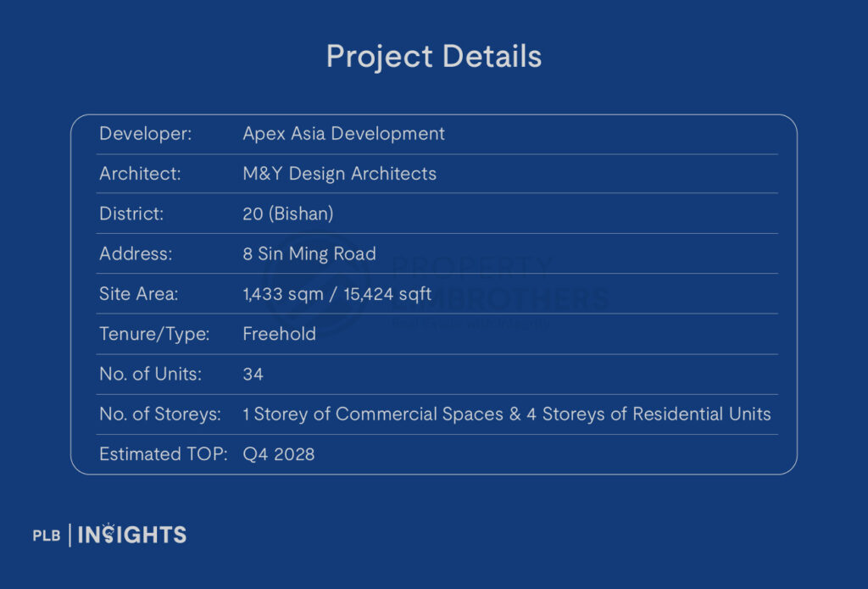The width and height of the screenshot is (868, 589).
Task: Select the 'Estimated TOP:' label
Action: [164, 454]
